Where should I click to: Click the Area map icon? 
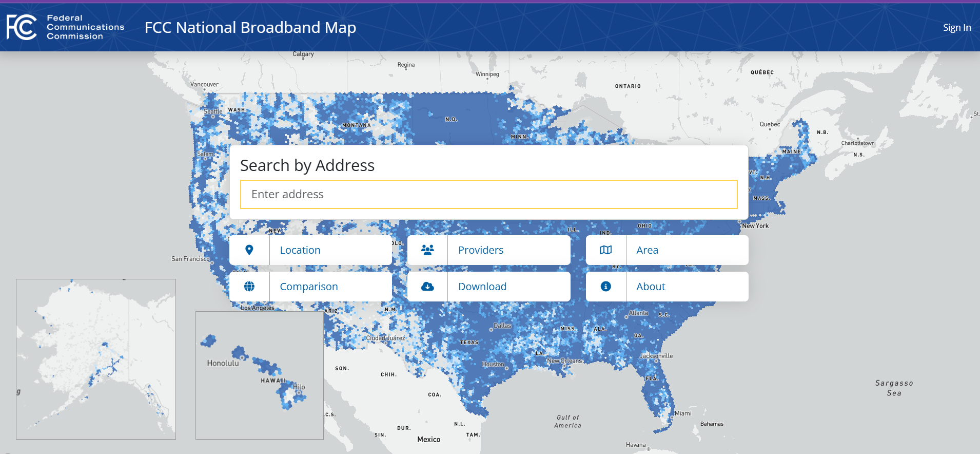click(606, 250)
